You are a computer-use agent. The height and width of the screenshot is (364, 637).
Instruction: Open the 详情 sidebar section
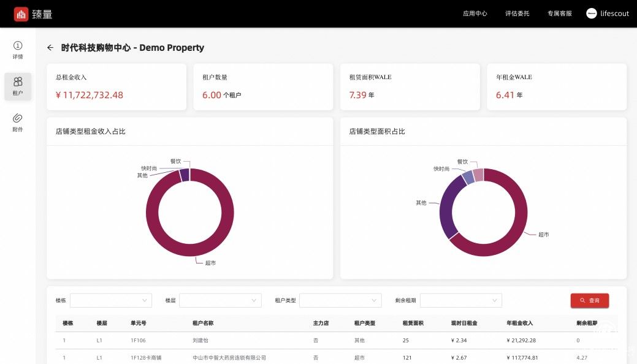tap(18, 50)
